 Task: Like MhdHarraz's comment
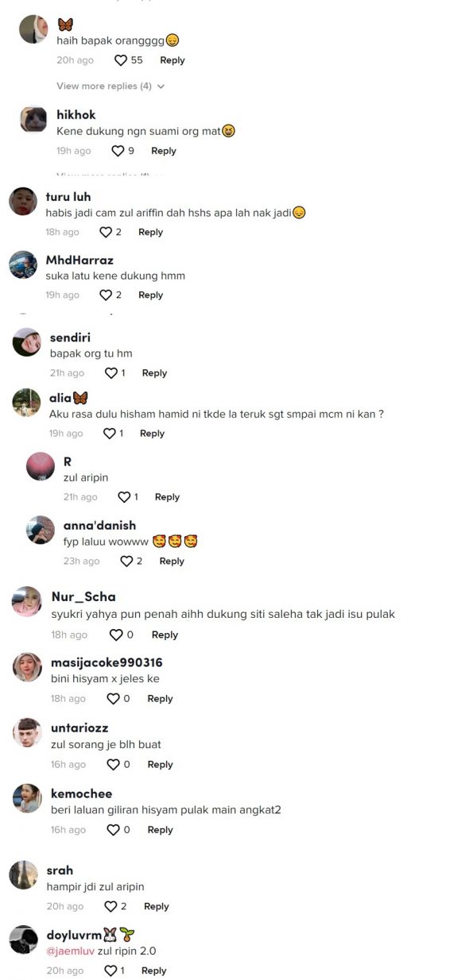105,295
